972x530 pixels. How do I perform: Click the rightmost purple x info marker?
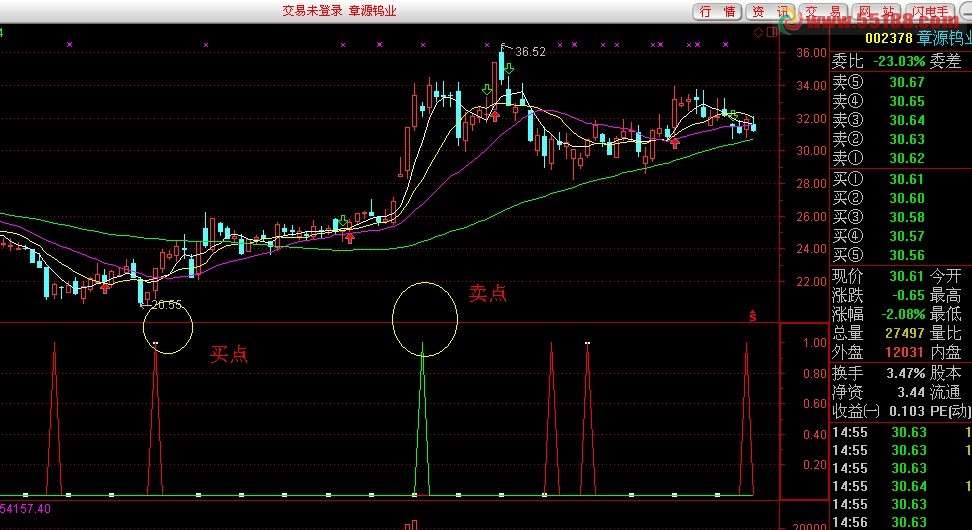725,45
